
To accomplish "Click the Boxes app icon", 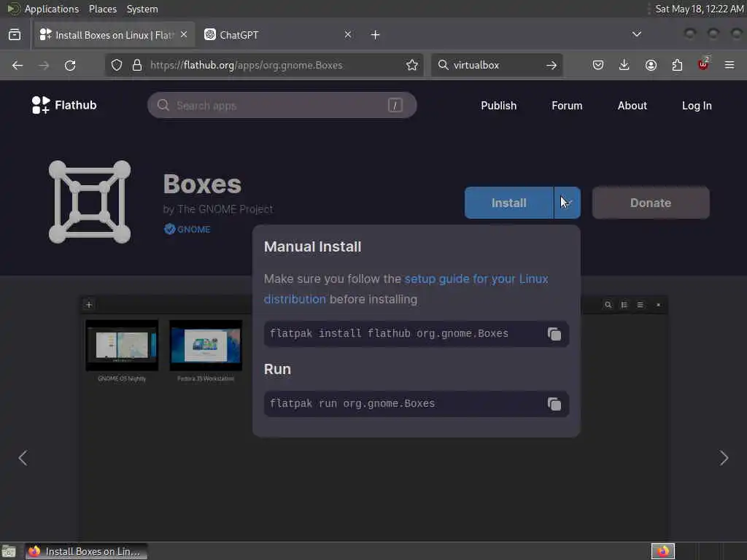I will click(90, 202).
